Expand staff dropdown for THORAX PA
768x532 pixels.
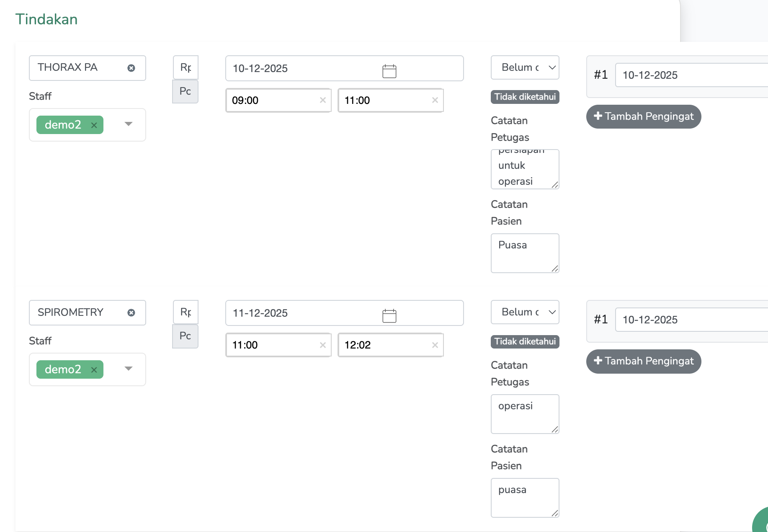[x=129, y=124]
